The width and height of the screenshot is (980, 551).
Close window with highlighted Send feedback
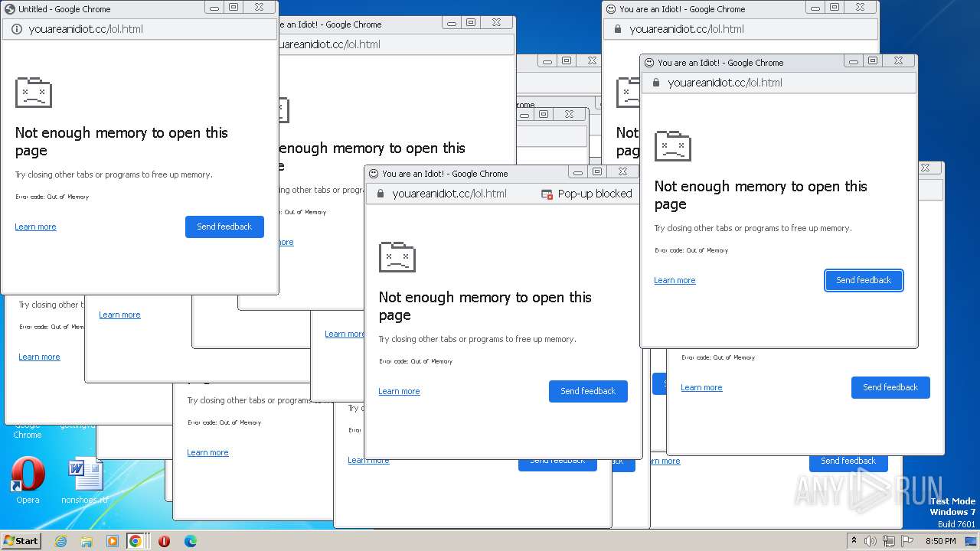[x=898, y=60]
